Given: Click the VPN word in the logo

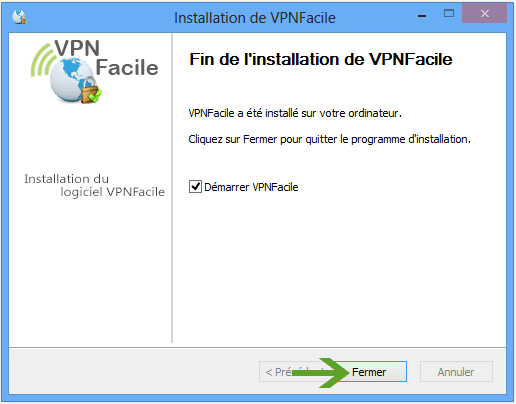Looking at the screenshot, I should [x=77, y=48].
